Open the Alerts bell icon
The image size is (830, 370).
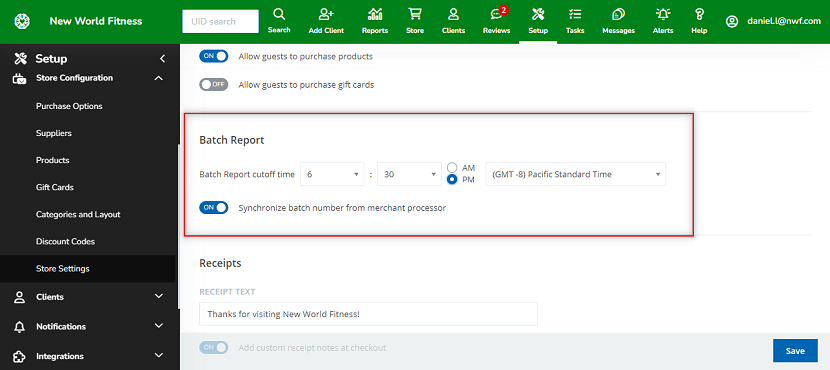point(663,14)
